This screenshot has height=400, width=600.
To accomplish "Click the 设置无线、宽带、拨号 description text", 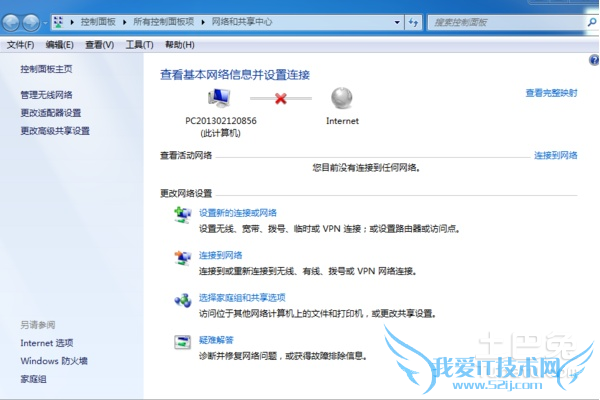I will (329, 229).
